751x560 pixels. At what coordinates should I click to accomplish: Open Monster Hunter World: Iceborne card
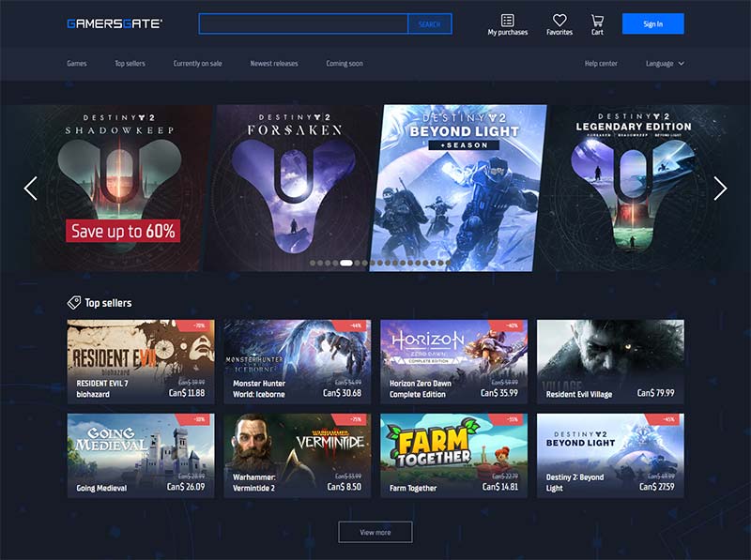pyautogui.click(x=298, y=362)
